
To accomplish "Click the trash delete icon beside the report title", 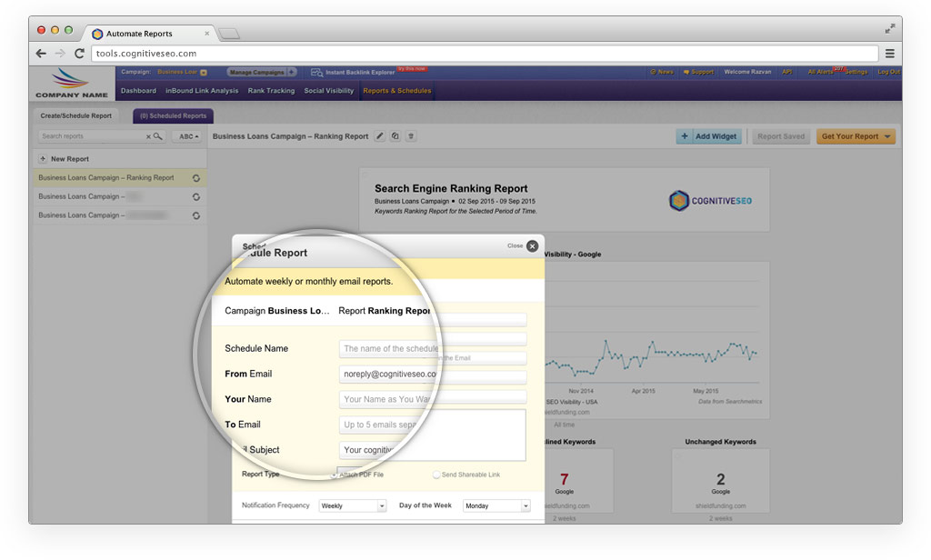I will click(411, 136).
